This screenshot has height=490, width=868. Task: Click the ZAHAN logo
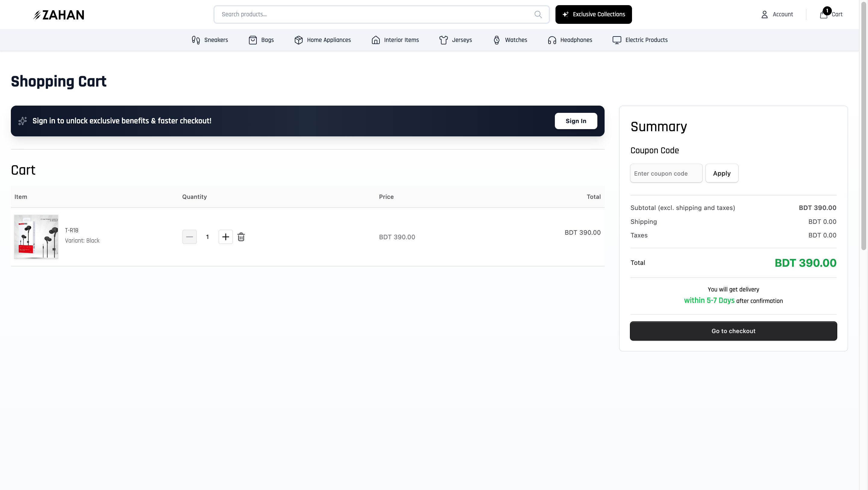point(59,14)
